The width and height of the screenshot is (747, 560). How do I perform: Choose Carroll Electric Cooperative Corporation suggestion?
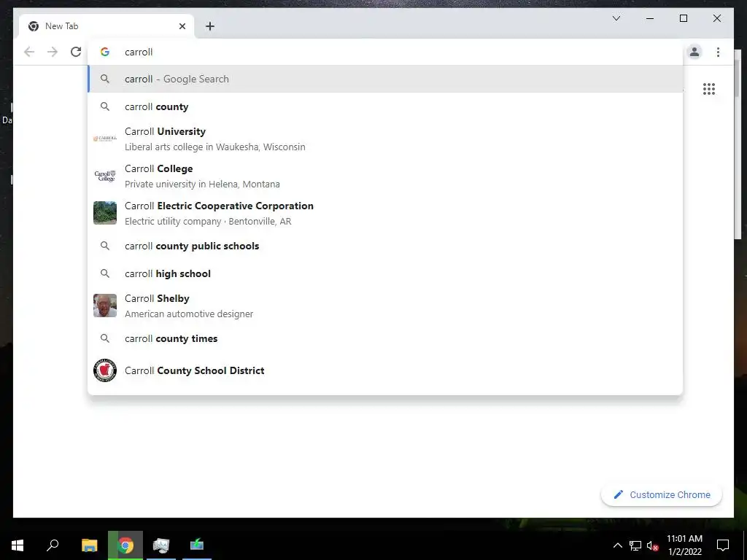point(385,213)
